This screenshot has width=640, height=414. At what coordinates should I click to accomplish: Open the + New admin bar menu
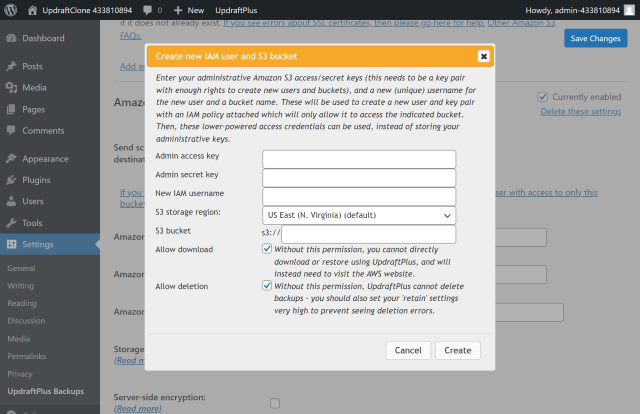coord(189,9)
